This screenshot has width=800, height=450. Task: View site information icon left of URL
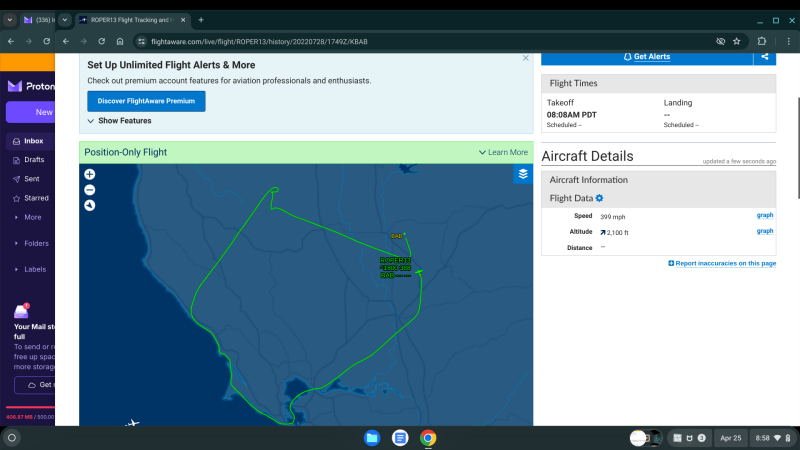(142, 41)
